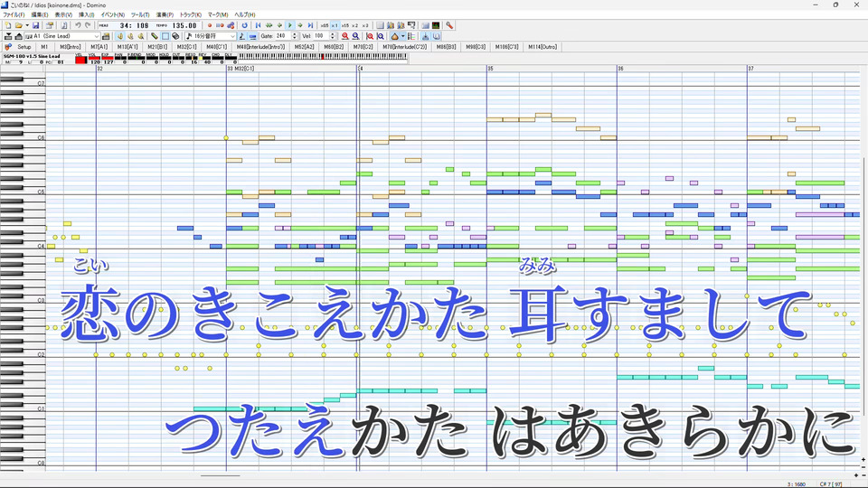Image resolution: width=868 pixels, height=488 pixels.
Task: Set playback speed to x3
Action: [x=364, y=25]
